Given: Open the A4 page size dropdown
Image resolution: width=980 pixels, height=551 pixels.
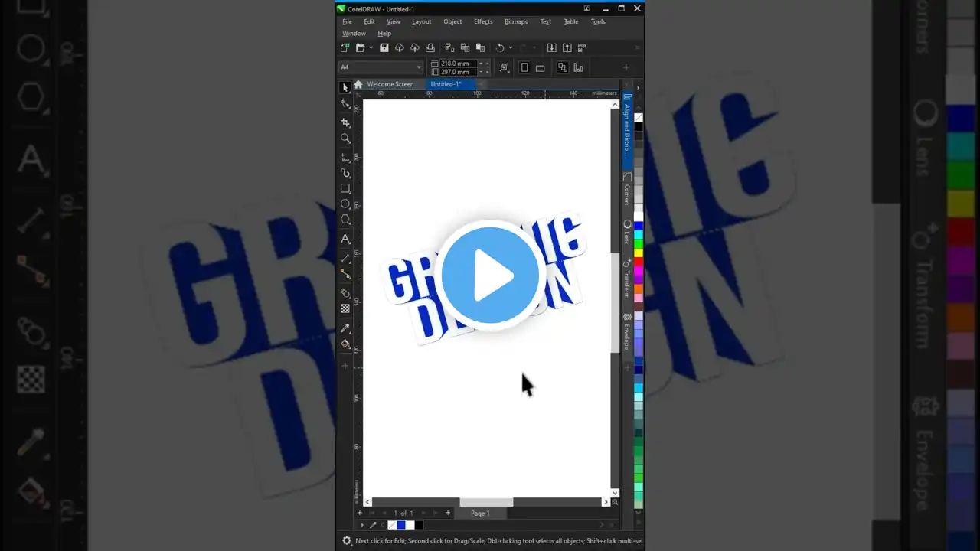Looking at the screenshot, I should [x=419, y=67].
